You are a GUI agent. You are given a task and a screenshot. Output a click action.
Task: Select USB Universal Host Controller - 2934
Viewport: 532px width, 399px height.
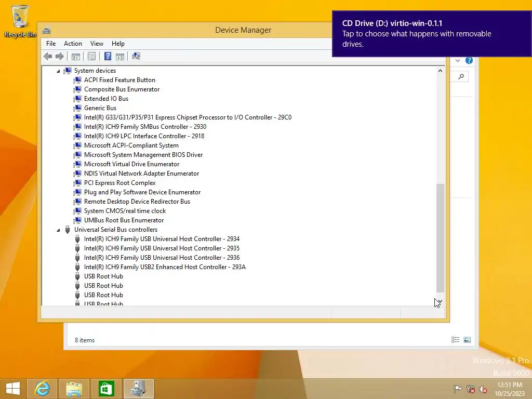click(x=162, y=239)
